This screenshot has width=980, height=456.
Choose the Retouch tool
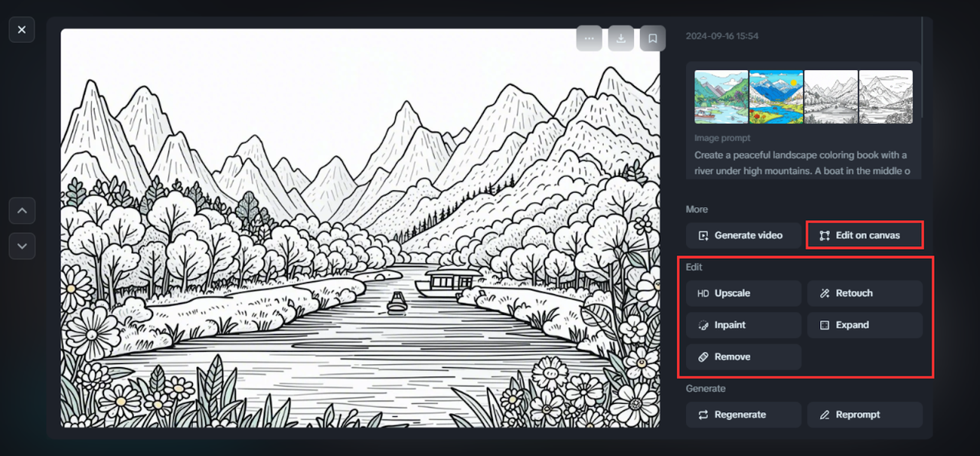(864, 294)
